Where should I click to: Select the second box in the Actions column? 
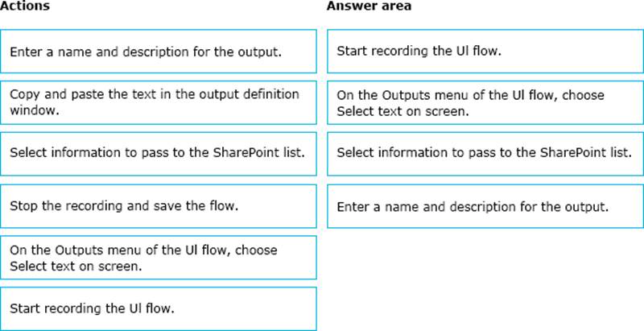(159, 101)
